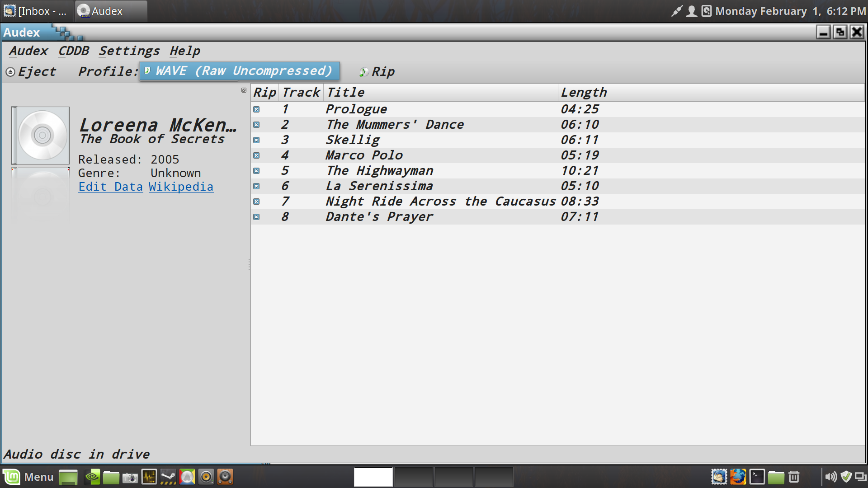This screenshot has width=868, height=488.
Task: Select the title 'Skellig'
Action: tap(353, 140)
